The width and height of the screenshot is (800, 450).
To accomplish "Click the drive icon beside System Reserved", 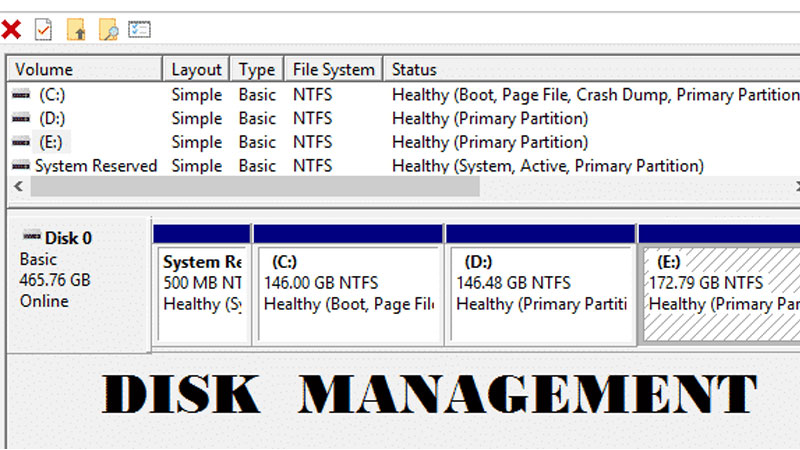I will pos(20,166).
